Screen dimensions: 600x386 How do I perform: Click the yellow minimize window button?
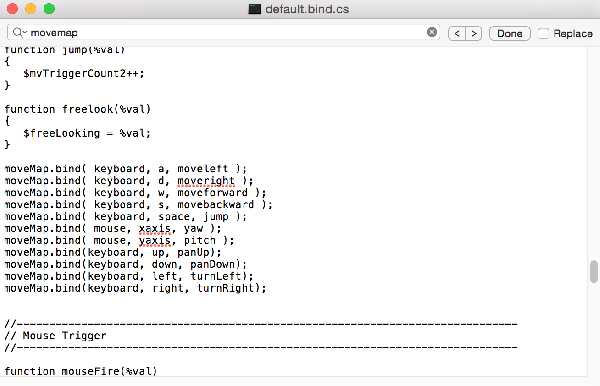pos(31,9)
